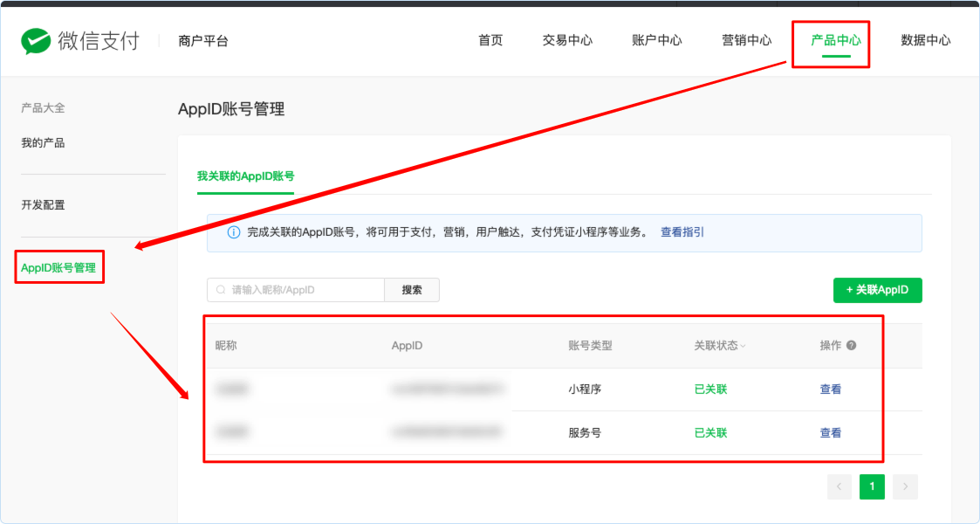980x524 pixels.
Task: Click 已关联 status in 服务号 row
Action: click(710, 432)
